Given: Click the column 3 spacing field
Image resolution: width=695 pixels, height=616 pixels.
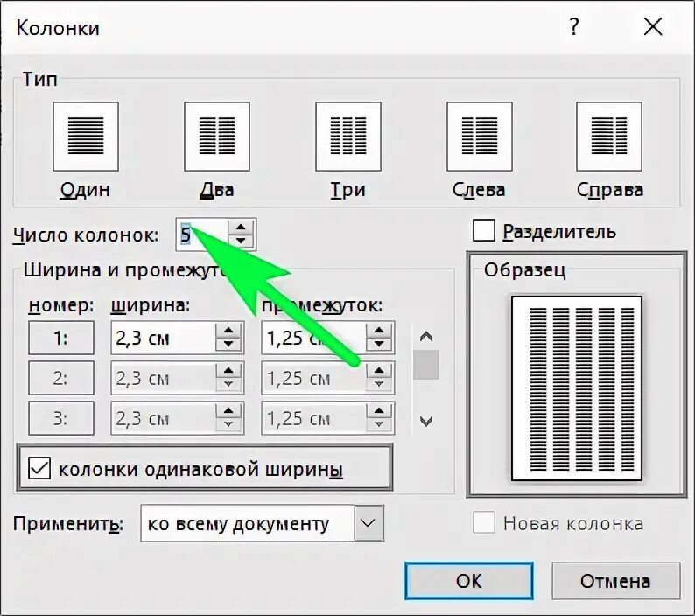Looking at the screenshot, I should [314, 418].
